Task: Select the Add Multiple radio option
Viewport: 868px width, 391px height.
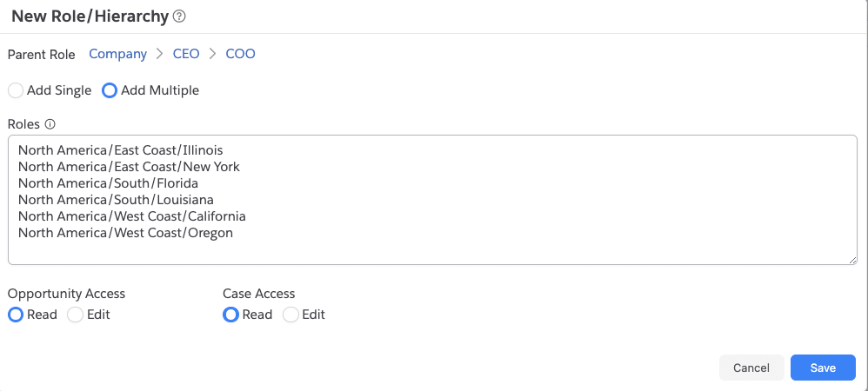Action: coord(110,90)
